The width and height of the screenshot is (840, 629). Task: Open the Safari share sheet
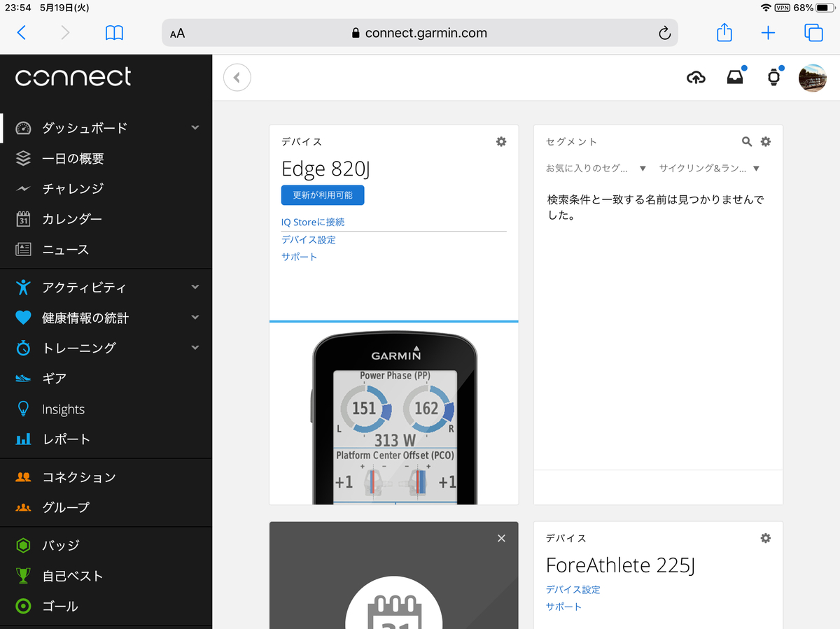tap(724, 32)
